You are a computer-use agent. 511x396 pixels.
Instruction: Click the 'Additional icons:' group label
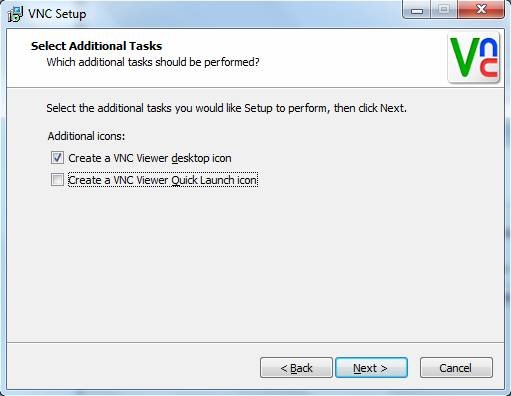click(x=86, y=136)
